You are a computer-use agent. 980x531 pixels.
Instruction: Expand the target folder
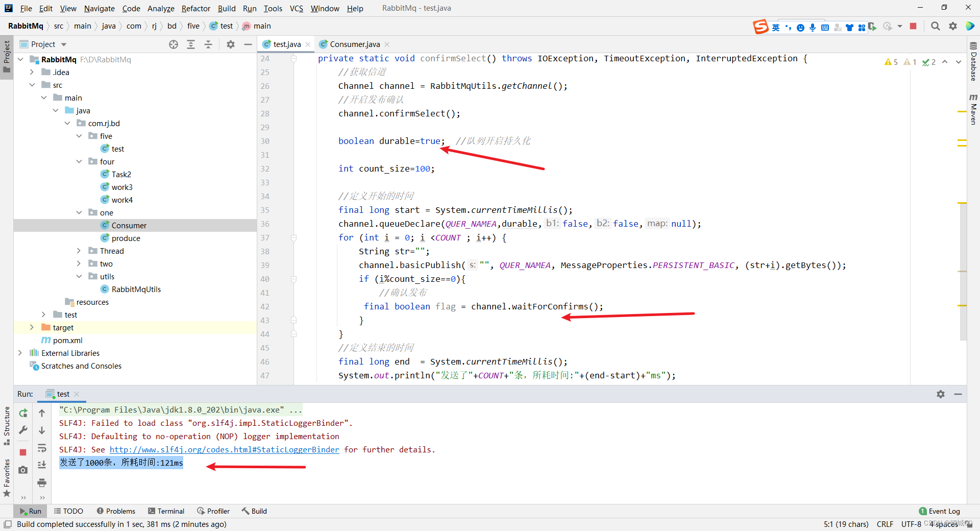coord(32,327)
